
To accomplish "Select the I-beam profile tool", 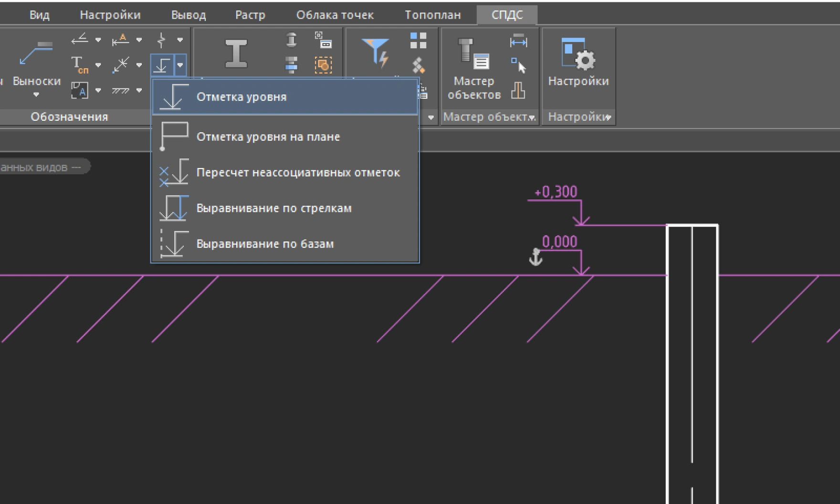I will tap(236, 53).
